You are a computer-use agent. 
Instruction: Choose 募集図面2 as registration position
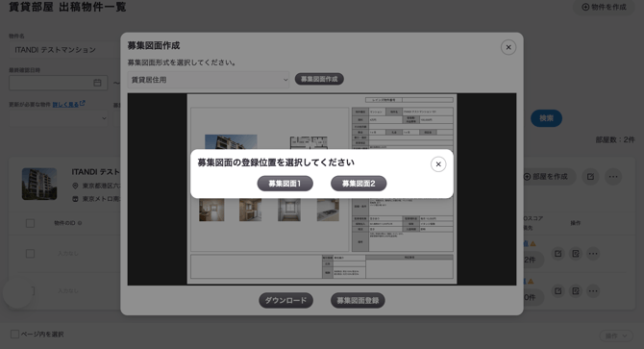(359, 184)
